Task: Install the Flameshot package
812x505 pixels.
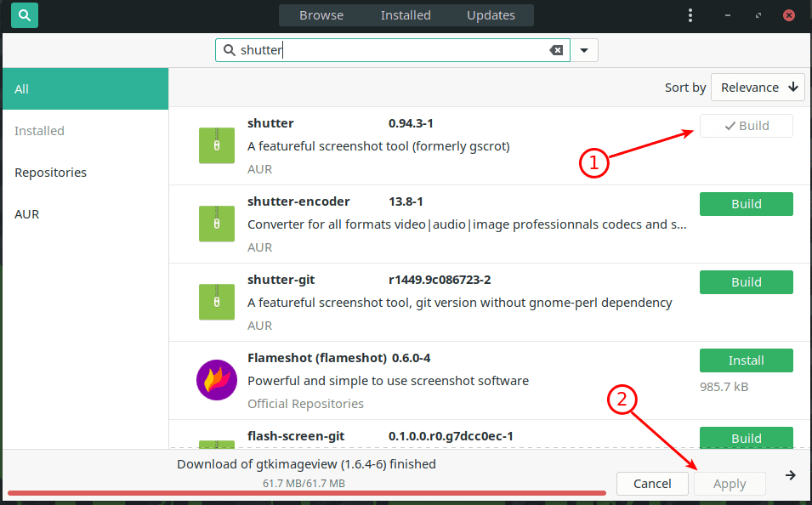Action: [x=747, y=360]
